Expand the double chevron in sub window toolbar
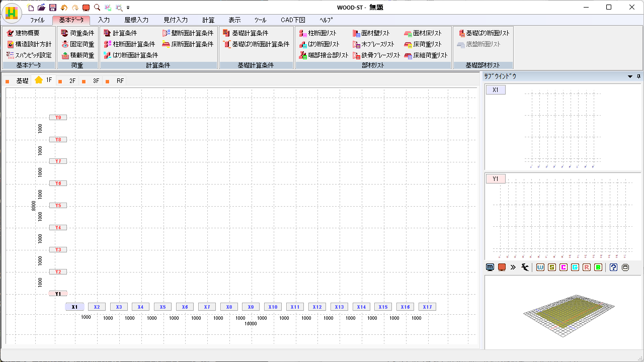The image size is (644, 362). [513, 267]
